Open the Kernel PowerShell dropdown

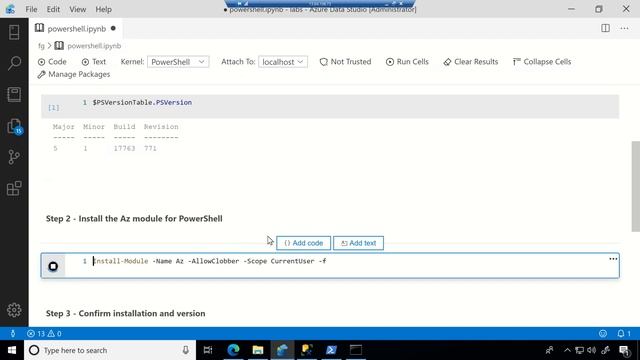[178, 62]
